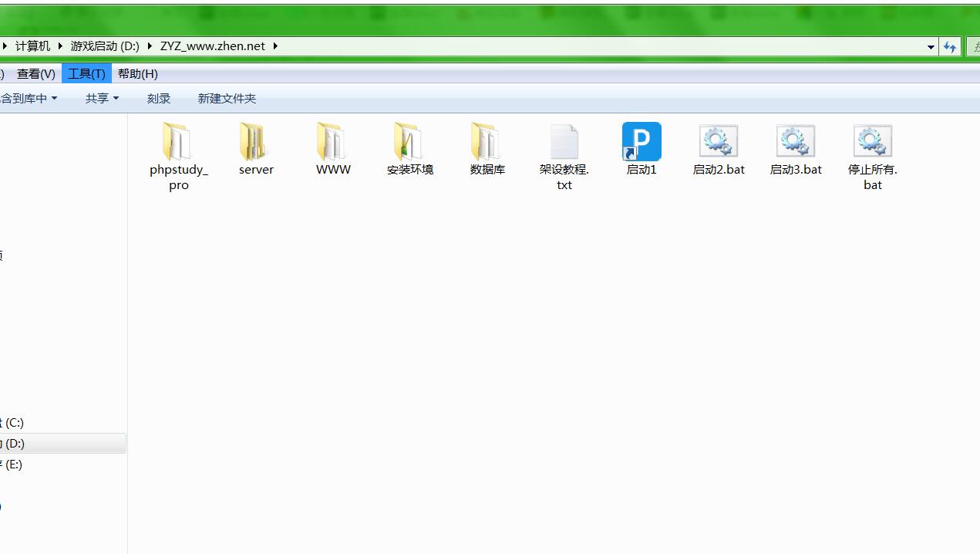The image size is (980, 554).
Task: Open the 帮助(H) menu
Action: 137,74
